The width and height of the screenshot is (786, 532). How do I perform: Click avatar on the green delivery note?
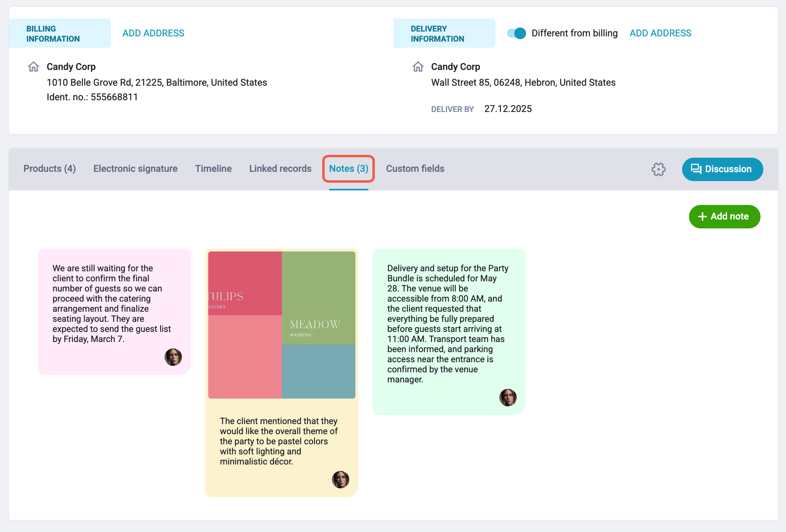pos(508,397)
